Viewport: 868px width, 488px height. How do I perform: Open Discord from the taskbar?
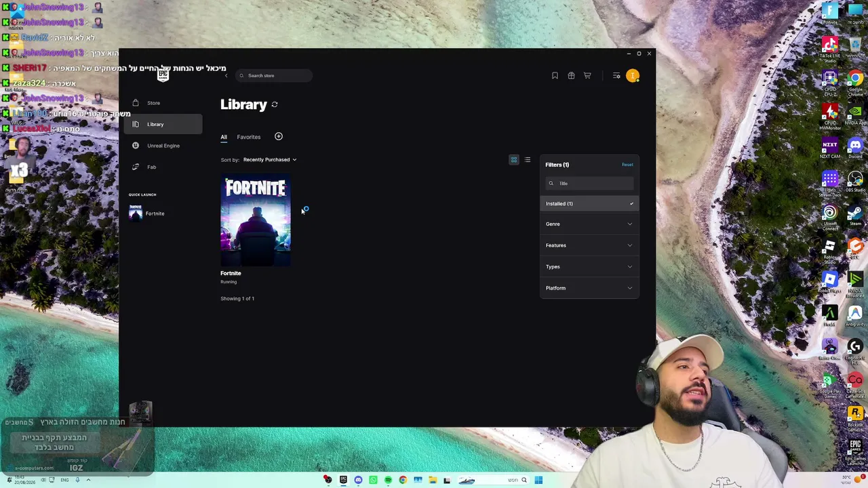coord(358,480)
